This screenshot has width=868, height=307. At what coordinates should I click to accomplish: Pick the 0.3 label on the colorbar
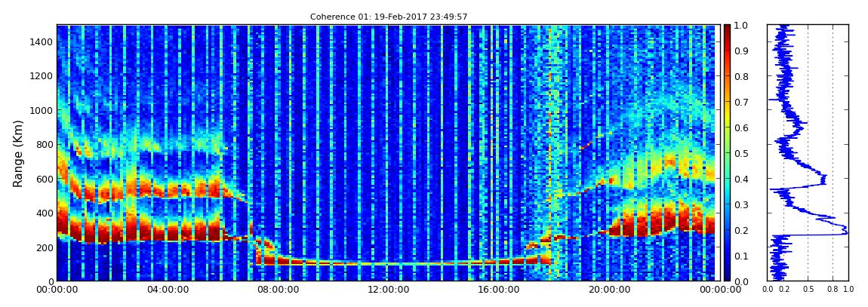point(741,204)
